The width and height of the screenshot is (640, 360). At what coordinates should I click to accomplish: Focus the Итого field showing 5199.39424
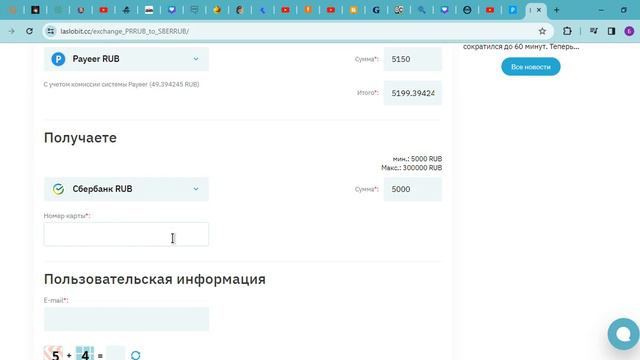(x=413, y=93)
